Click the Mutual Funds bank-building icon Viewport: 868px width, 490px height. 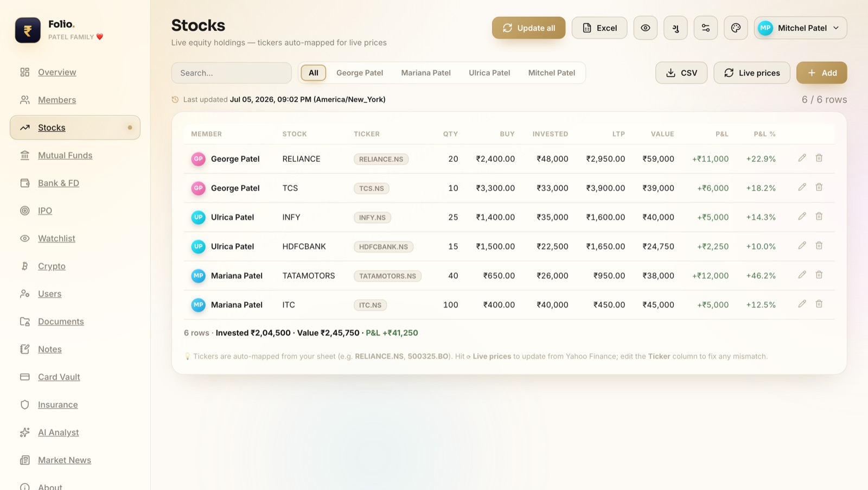[x=25, y=155]
